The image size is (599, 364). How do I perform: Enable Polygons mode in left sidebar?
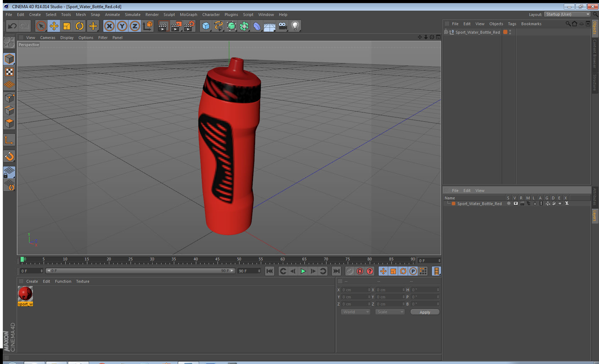pyautogui.click(x=9, y=123)
